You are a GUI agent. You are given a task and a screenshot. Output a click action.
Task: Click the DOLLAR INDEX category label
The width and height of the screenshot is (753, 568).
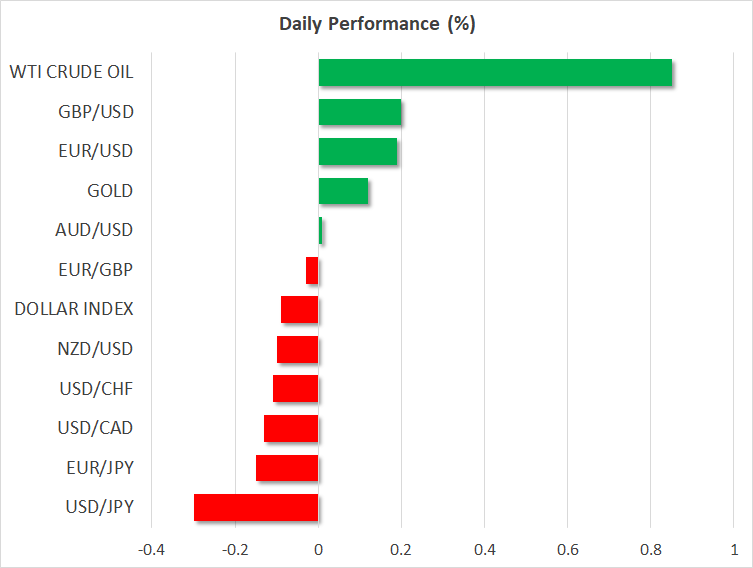(x=73, y=309)
